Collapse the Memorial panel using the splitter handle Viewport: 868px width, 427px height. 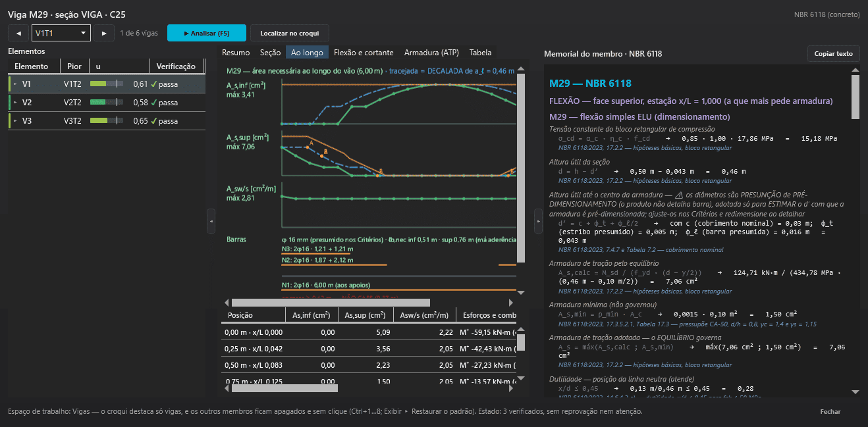537,221
